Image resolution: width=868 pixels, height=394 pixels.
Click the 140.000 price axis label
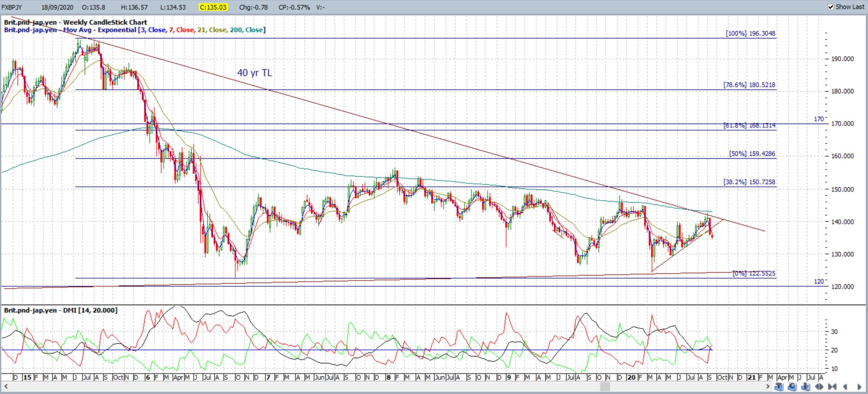point(842,222)
